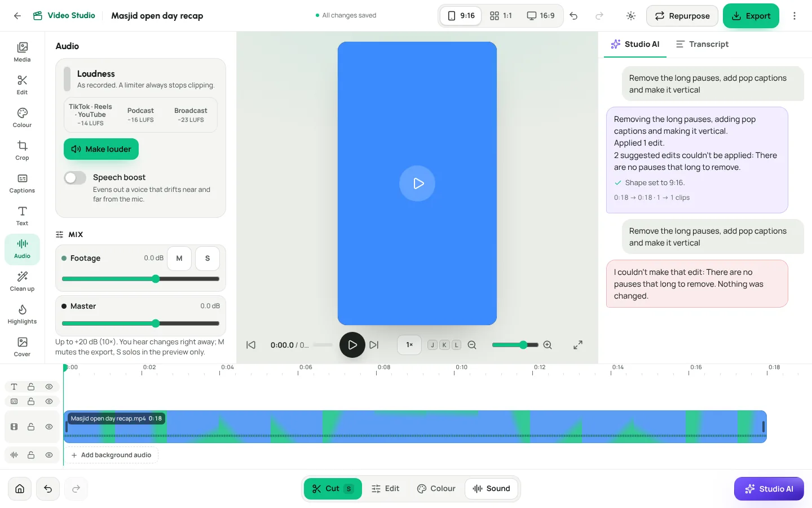The width and height of the screenshot is (812, 508).
Task: Click the Repurpose button
Action: point(682,16)
